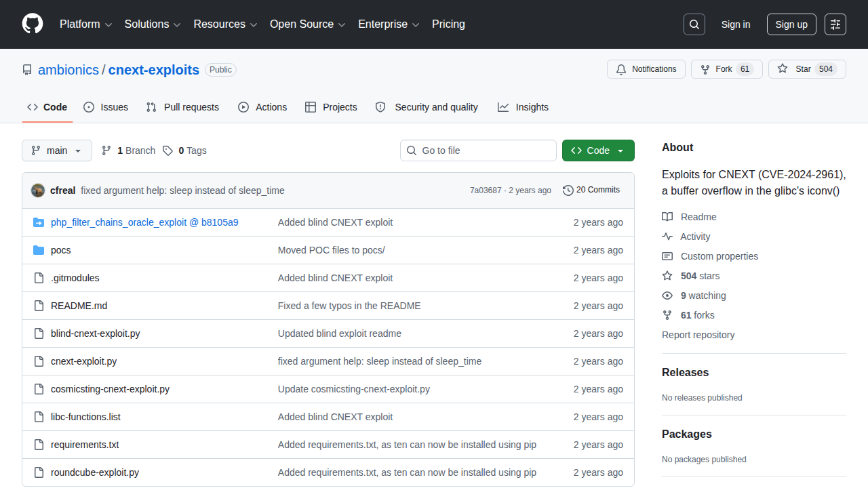Switch to the Issues tab

[x=106, y=107]
